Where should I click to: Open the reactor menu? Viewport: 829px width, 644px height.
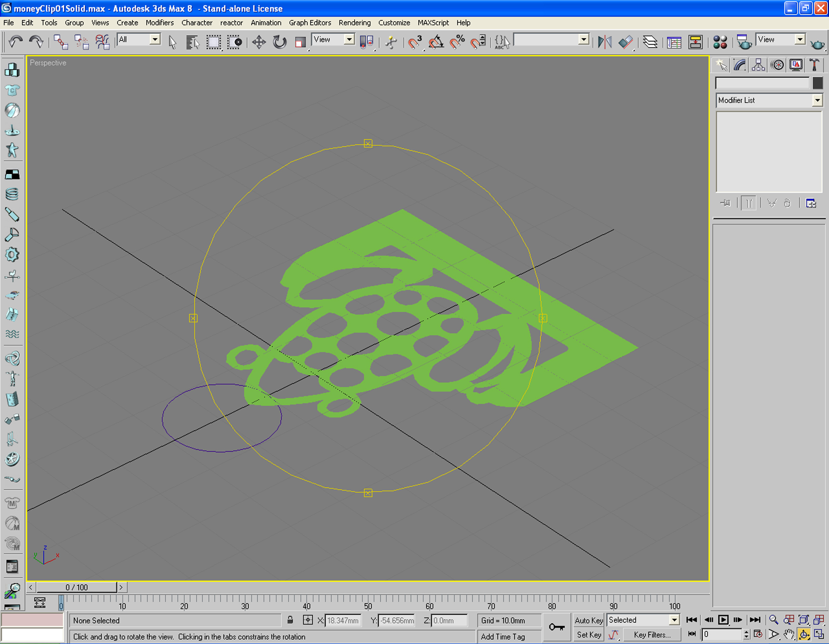tap(232, 23)
